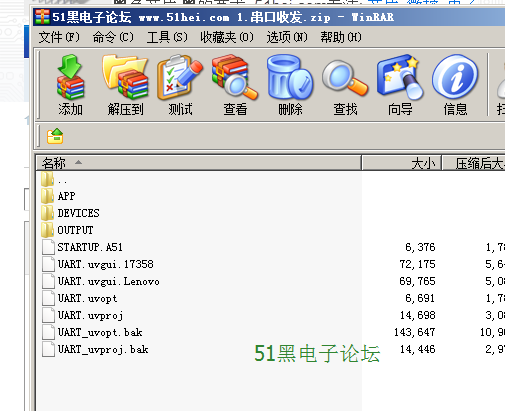Click size value 72,175
Viewport: 505px width, 411px height.
pos(417,264)
